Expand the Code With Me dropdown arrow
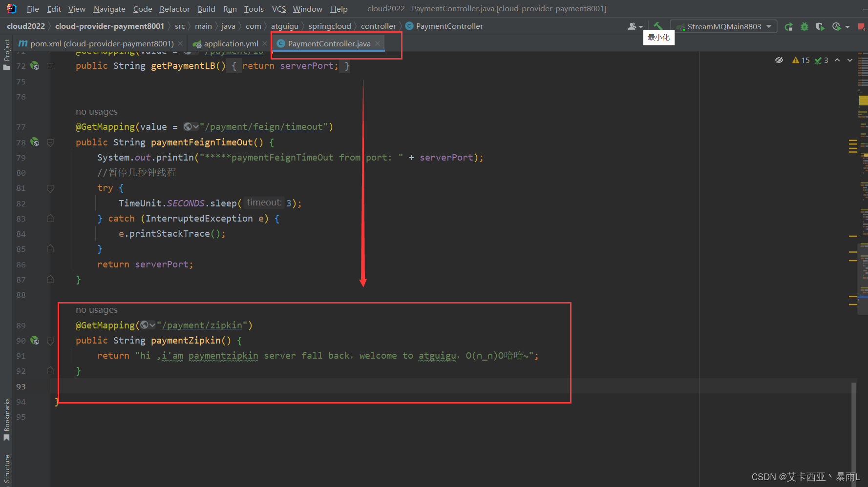The image size is (868, 487). point(641,27)
